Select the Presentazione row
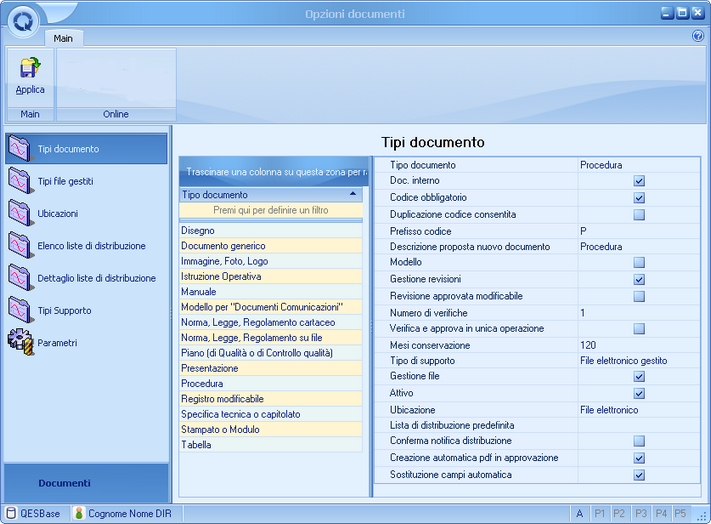Screen dimensions: 711x524 (271, 368)
